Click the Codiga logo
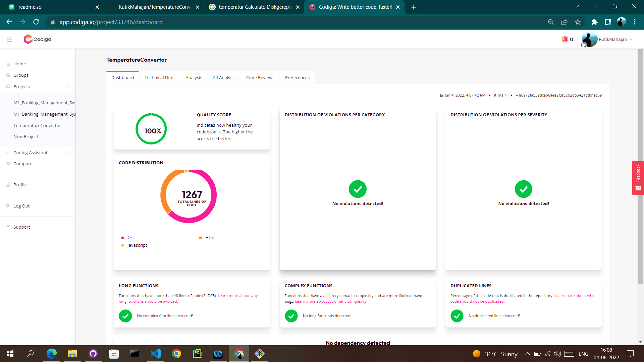644x362 pixels. (37, 39)
